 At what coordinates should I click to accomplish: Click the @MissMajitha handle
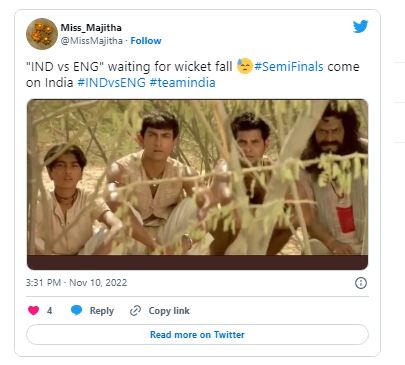[x=91, y=41]
